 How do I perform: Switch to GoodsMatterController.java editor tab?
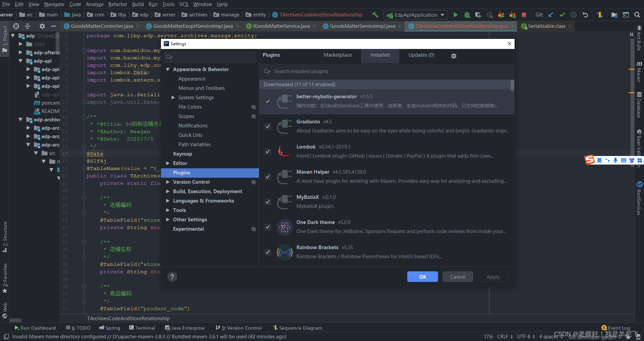coord(102,26)
